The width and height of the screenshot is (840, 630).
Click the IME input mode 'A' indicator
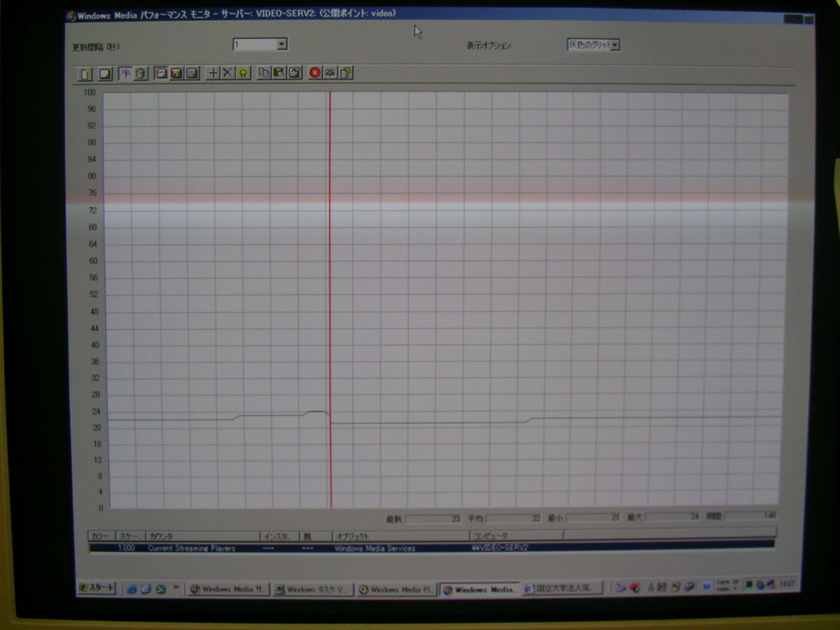[x=651, y=587]
